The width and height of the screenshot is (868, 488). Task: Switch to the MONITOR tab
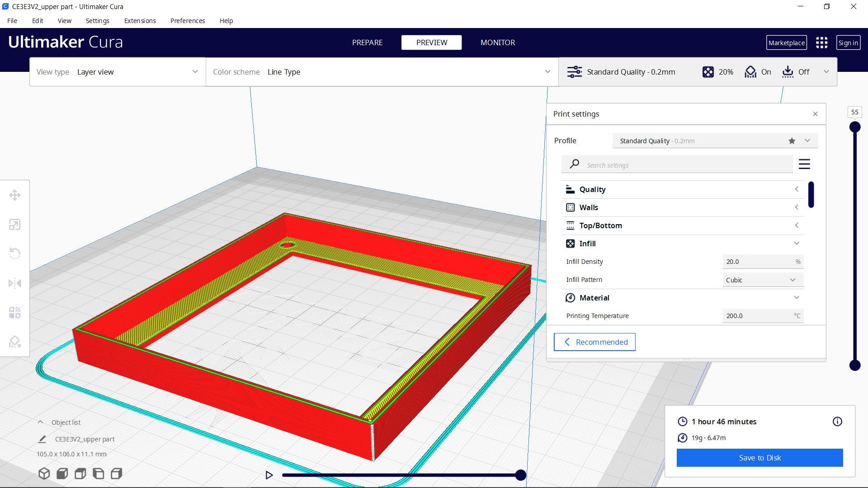coord(498,42)
